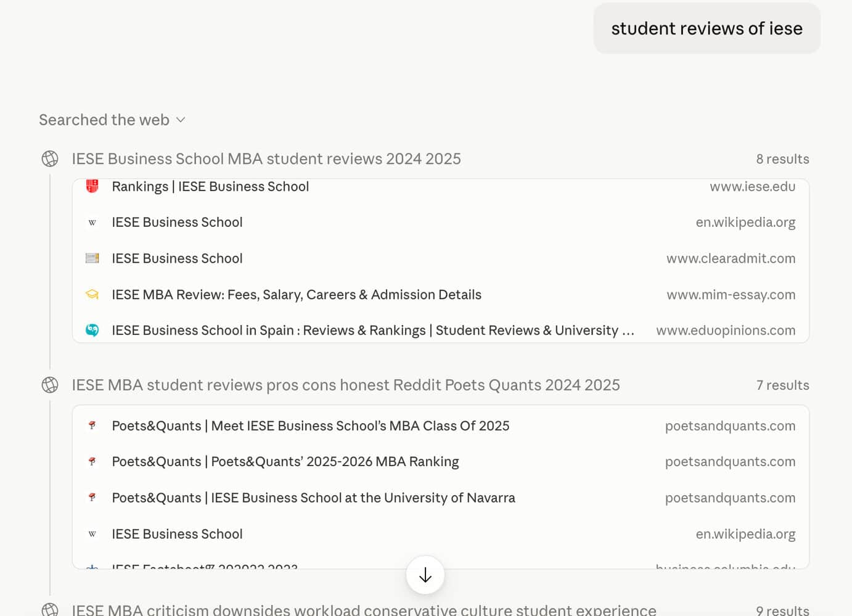Select 'IESE Business School MBA student reviews 2024 2025' query

(x=266, y=158)
